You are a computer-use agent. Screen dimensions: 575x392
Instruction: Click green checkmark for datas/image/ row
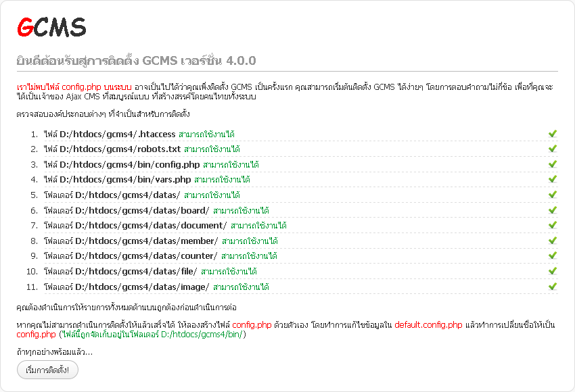[553, 286]
